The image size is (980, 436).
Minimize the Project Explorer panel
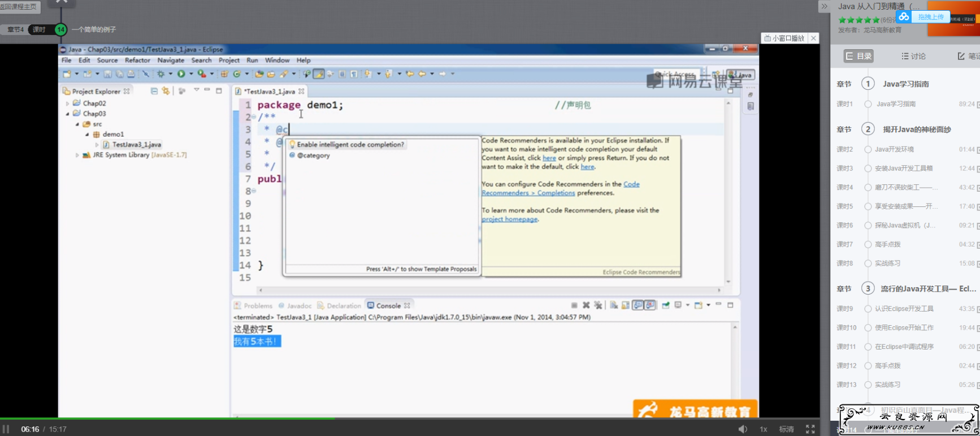pos(207,90)
